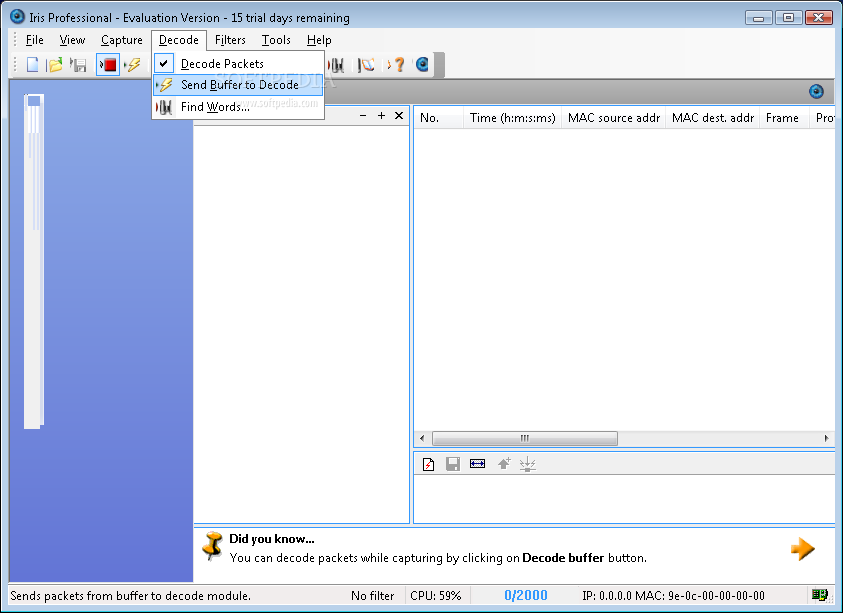This screenshot has height=613, width=843.
Task: Sort by the No. column header
Action: pyautogui.click(x=439, y=118)
